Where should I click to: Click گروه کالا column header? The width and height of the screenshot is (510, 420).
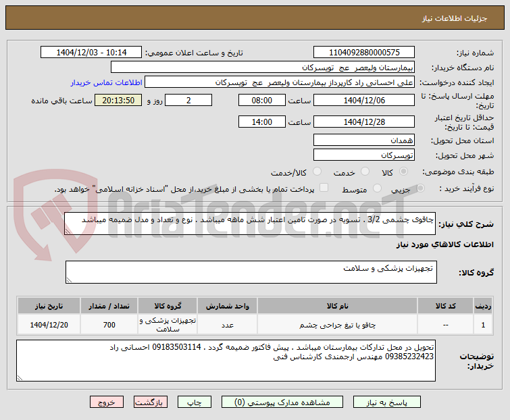[168, 306]
